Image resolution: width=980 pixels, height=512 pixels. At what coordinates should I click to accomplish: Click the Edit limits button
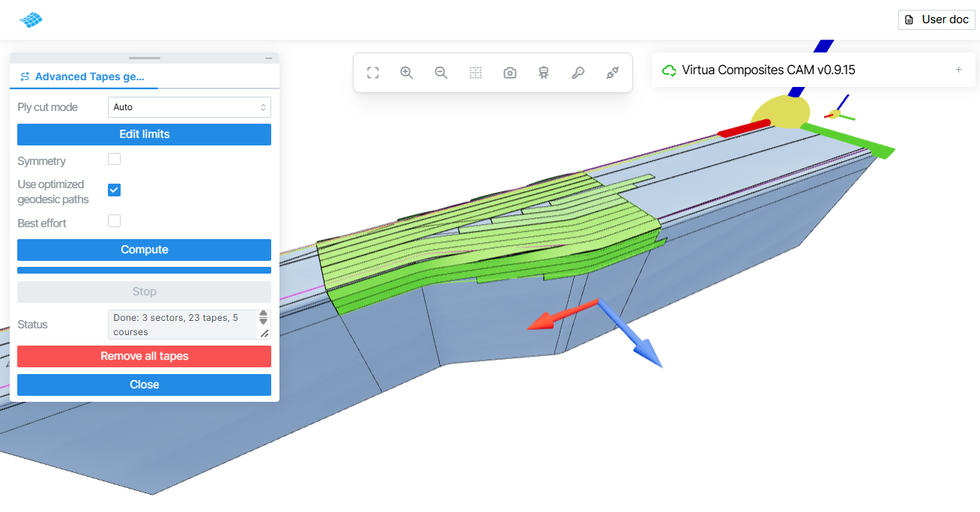click(145, 134)
